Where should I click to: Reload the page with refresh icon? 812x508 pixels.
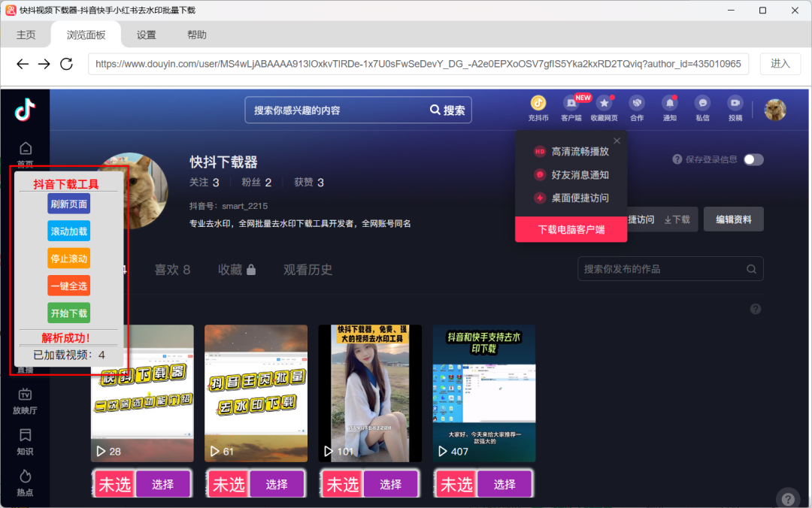(x=66, y=64)
